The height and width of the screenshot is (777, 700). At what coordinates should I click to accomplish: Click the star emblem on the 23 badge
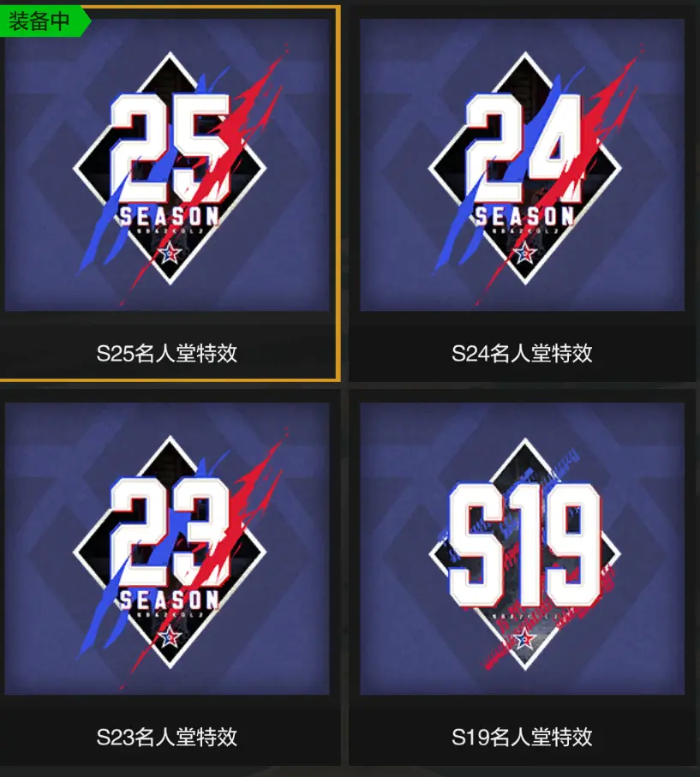click(x=170, y=637)
